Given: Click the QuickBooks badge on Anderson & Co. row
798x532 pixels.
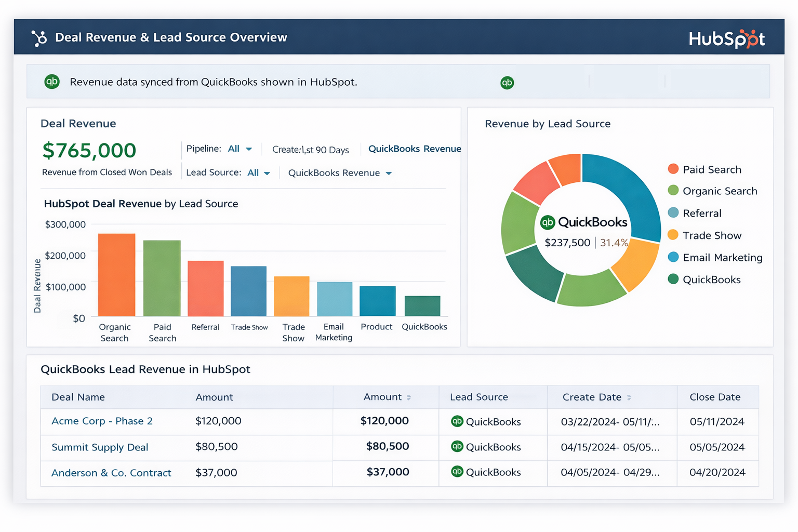Looking at the screenshot, I should (x=457, y=472).
